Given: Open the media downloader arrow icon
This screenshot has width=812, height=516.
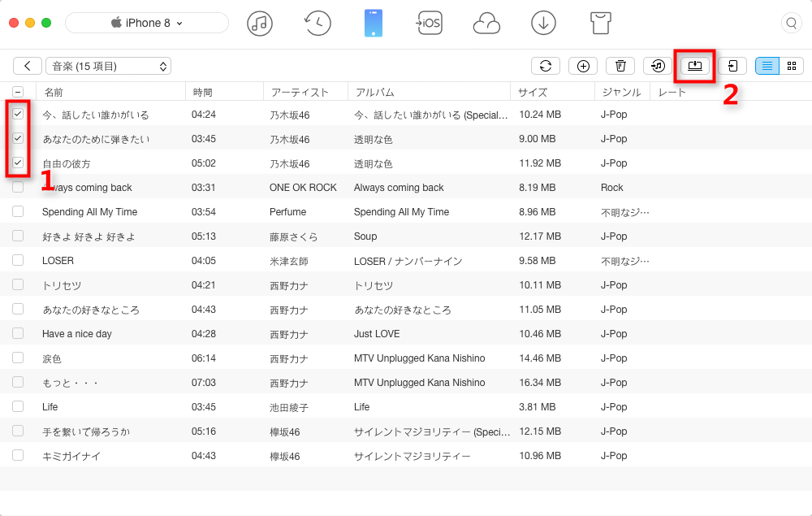Looking at the screenshot, I should 543,24.
